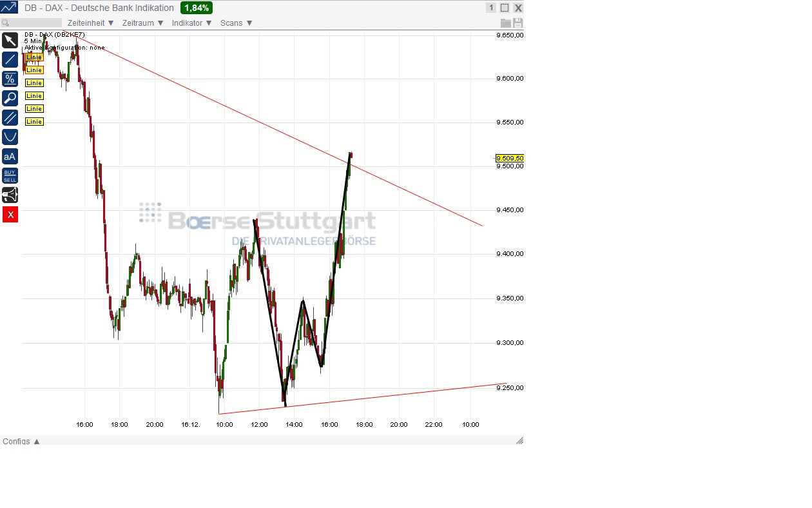Select the parallel lines drawing tool
812x508 pixels.
click(x=10, y=117)
